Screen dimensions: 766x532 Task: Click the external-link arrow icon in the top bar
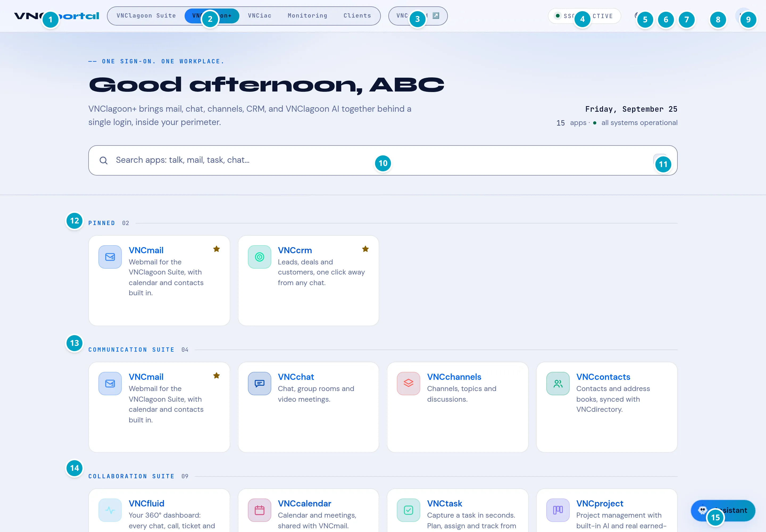436,16
